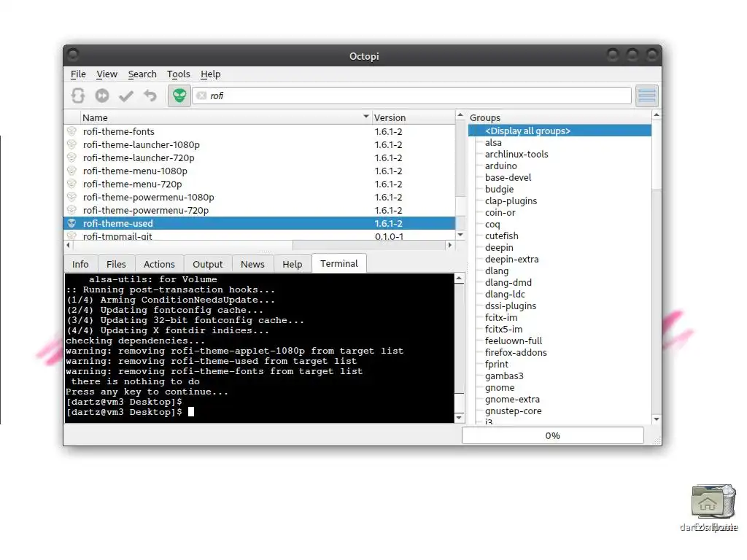This screenshot has width=747, height=560.
Task: Click the status icon of rofi-theme-launcher-1080p
Action: 72,144
